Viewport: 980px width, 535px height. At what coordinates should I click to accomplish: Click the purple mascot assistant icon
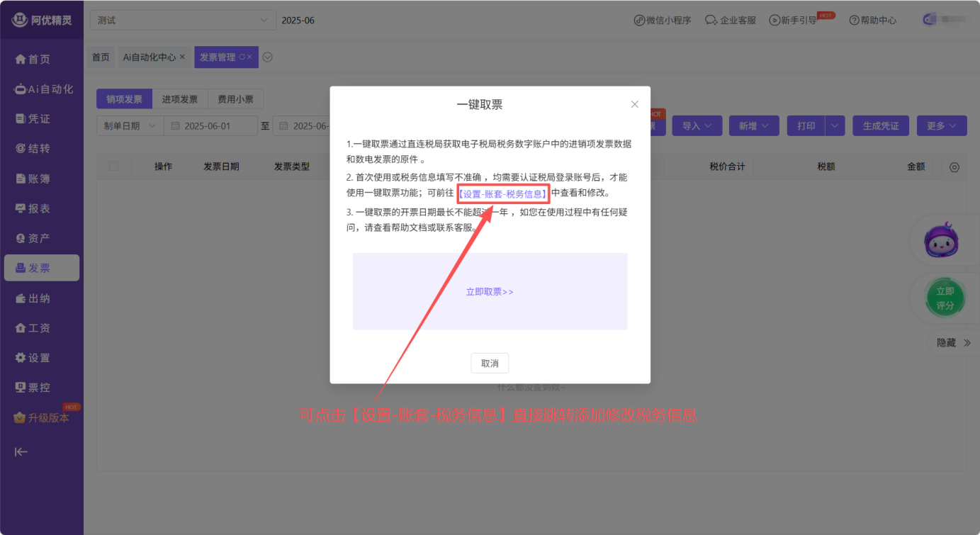pyautogui.click(x=942, y=241)
